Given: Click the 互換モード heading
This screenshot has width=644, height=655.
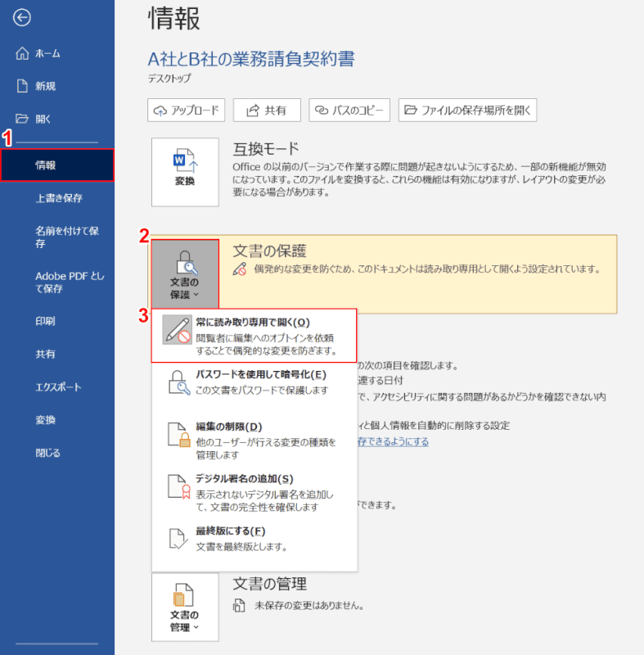Looking at the screenshot, I should coord(266,149).
